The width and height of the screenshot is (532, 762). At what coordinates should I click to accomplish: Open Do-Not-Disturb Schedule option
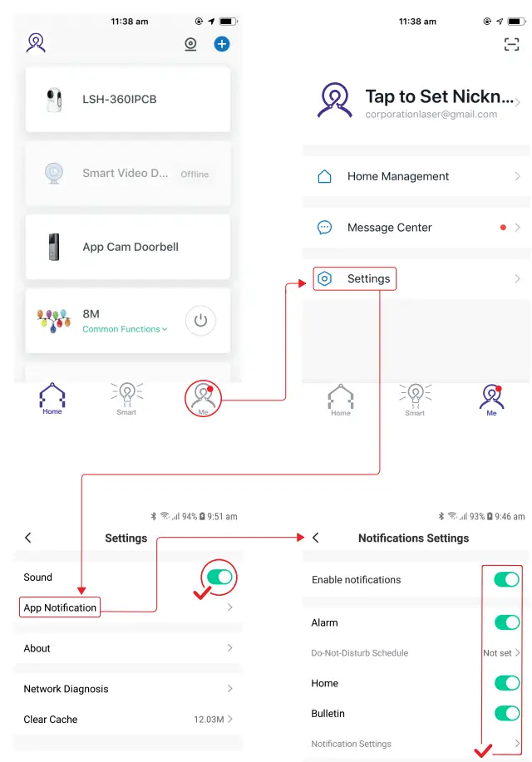416,652
